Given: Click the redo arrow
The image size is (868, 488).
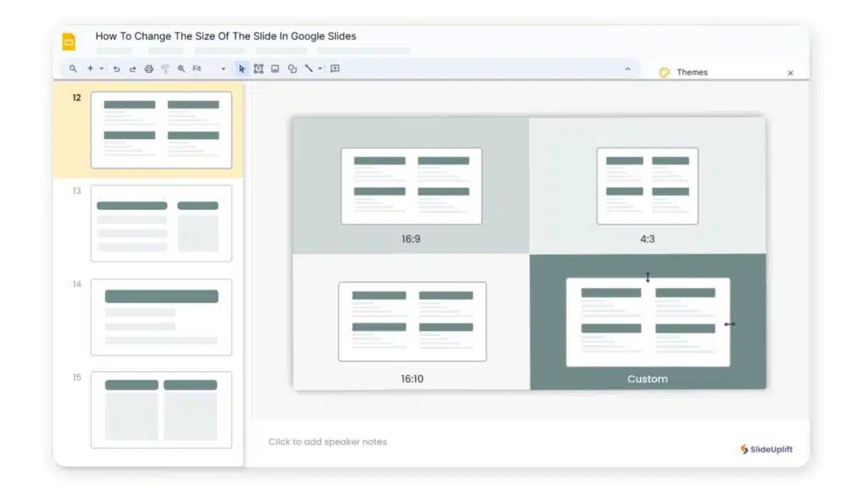Looking at the screenshot, I should tap(132, 69).
